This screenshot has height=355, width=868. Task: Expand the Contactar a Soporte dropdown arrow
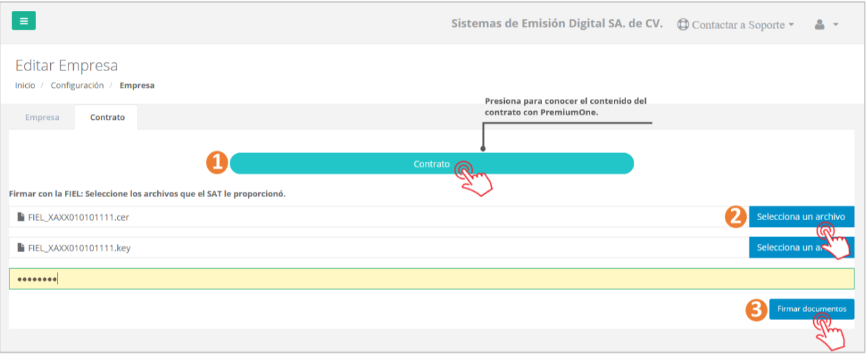click(791, 25)
